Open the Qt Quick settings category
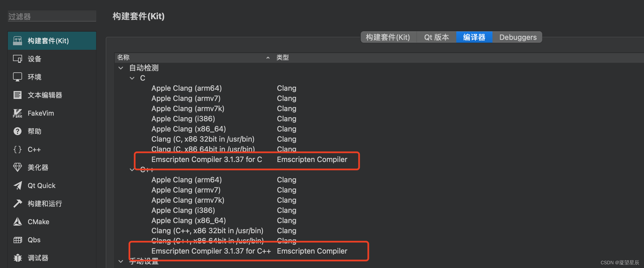644x268 pixels. coord(52,185)
